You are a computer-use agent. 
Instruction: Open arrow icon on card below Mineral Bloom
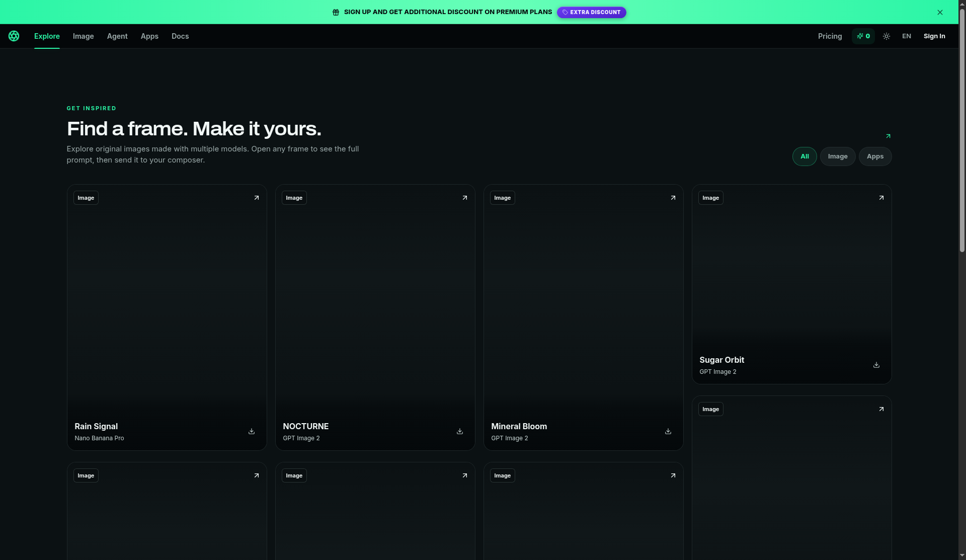(673, 475)
